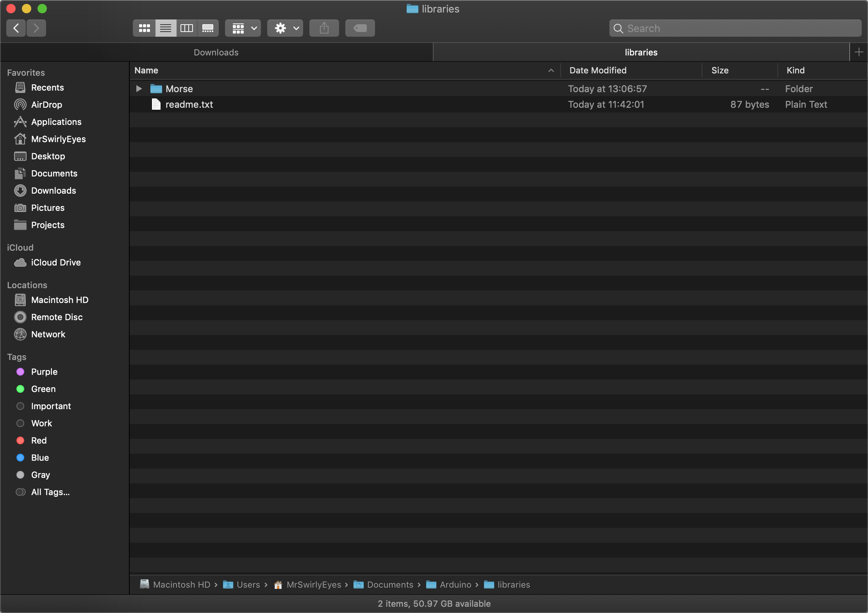Viewport: 868px width, 613px height.
Task: Open Macintosh HD in sidebar Locations
Action: pyautogui.click(x=59, y=300)
